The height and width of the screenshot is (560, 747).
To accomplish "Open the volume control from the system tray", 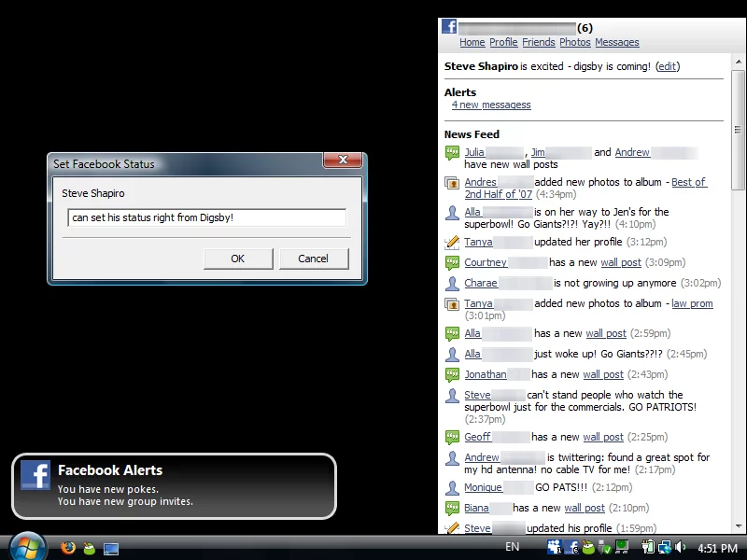I will [680, 549].
